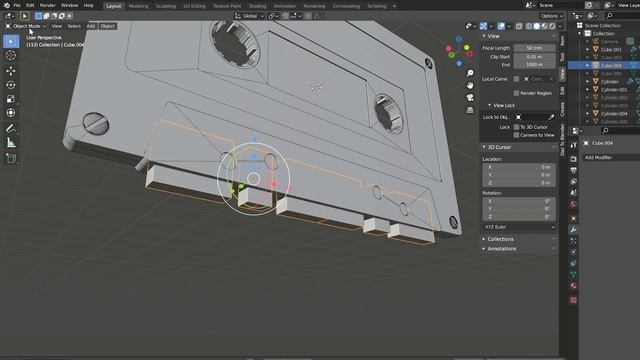640x360 pixels.
Task: Expand Cube.001 in the outliner
Action: [588, 49]
